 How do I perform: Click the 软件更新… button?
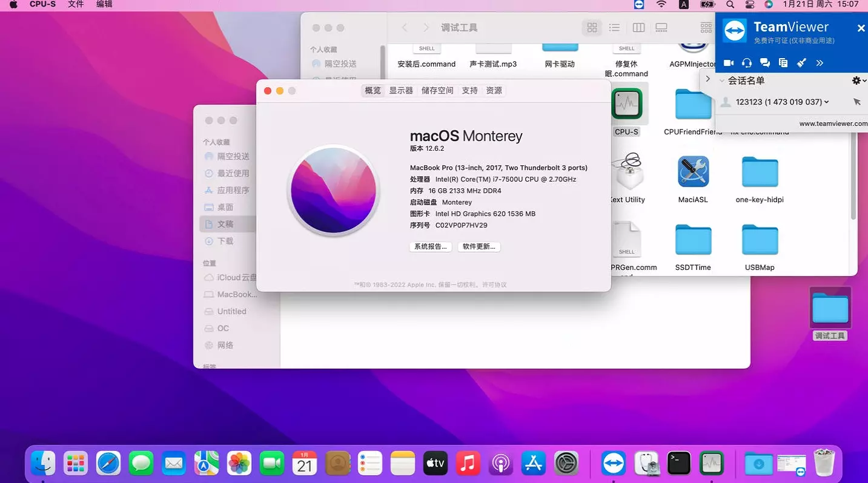point(479,246)
